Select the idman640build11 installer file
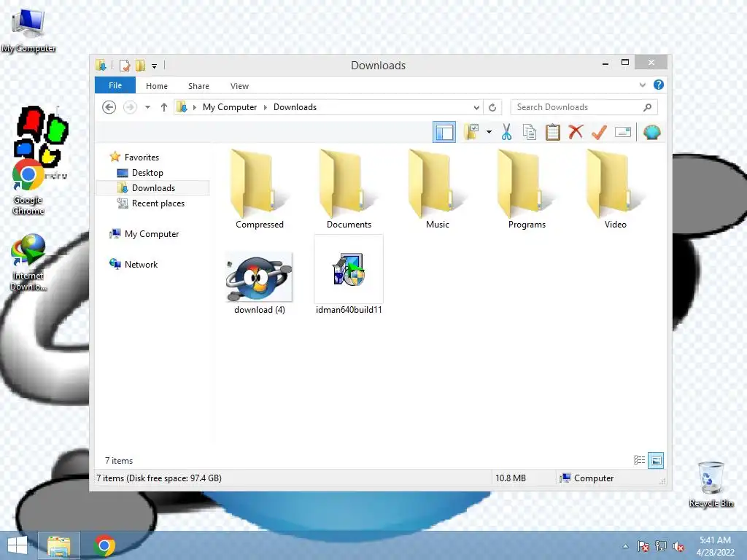This screenshot has height=560, width=747. coord(349,275)
